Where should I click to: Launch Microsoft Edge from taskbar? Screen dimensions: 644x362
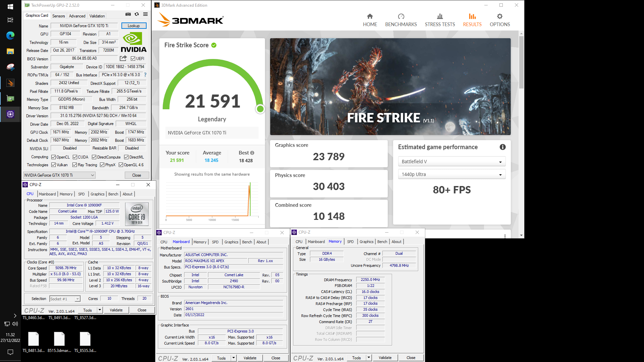10,35
